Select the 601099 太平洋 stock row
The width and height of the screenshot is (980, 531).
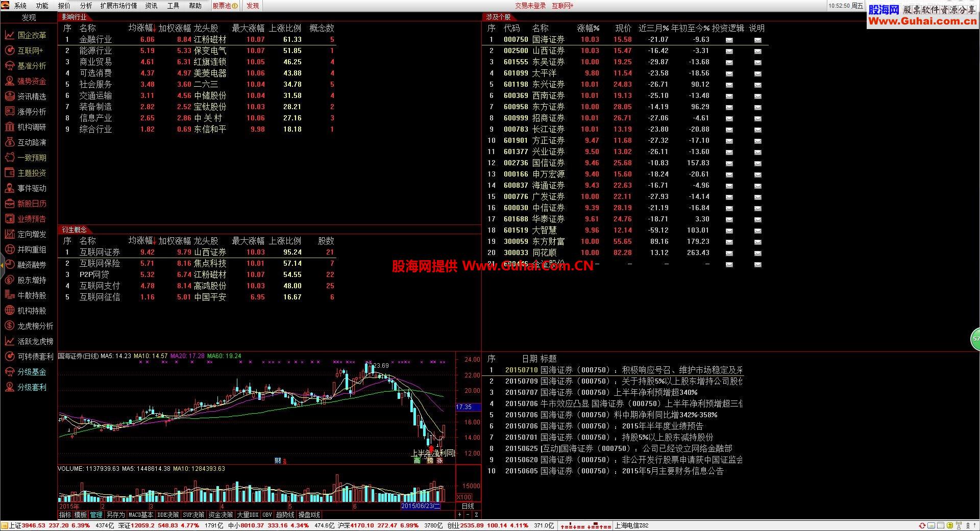click(625, 73)
